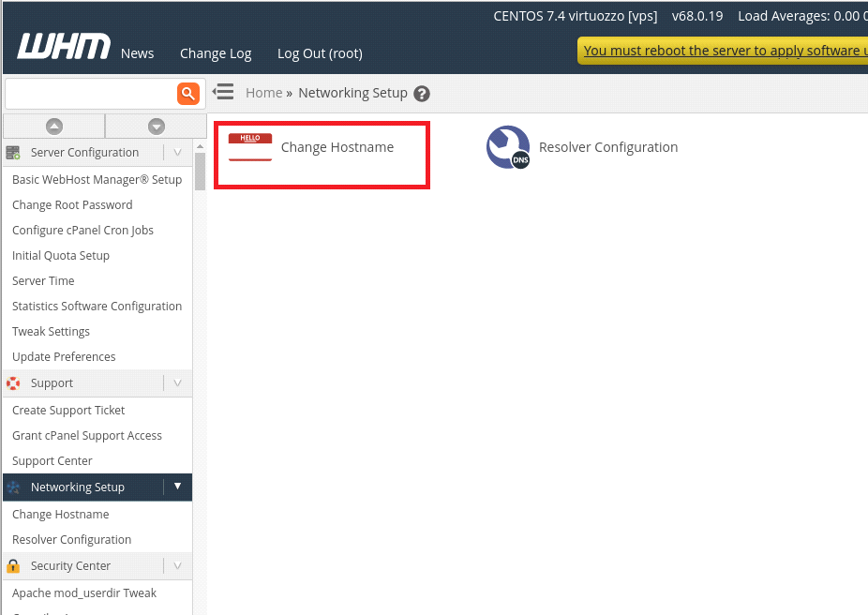Go to Home breadcrumb link
Image resolution: width=868 pixels, height=615 pixels.
coord(264,93)
